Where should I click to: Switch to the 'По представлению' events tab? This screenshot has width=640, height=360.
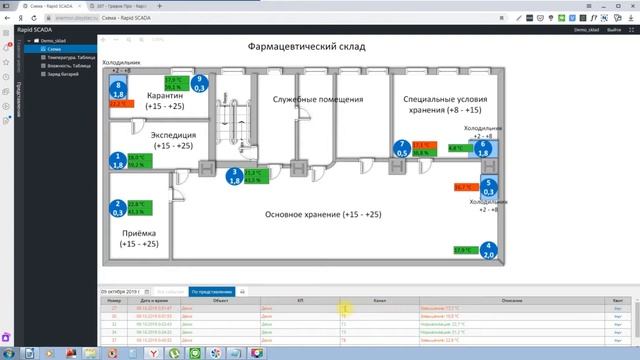point(212,292)
